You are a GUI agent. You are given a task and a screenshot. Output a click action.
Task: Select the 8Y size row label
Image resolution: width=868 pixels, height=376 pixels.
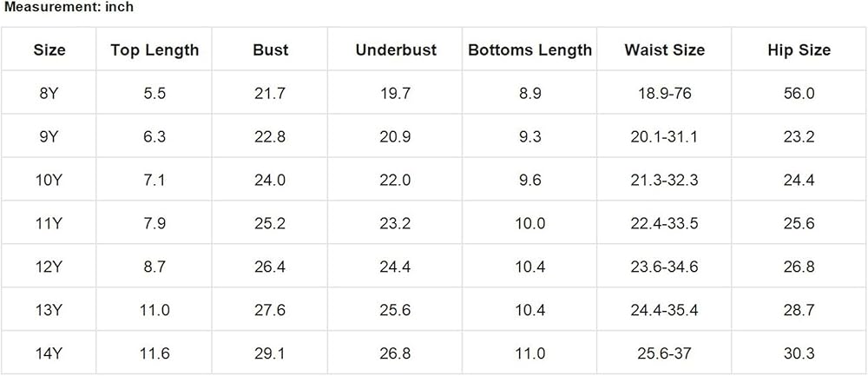point(49,93)
